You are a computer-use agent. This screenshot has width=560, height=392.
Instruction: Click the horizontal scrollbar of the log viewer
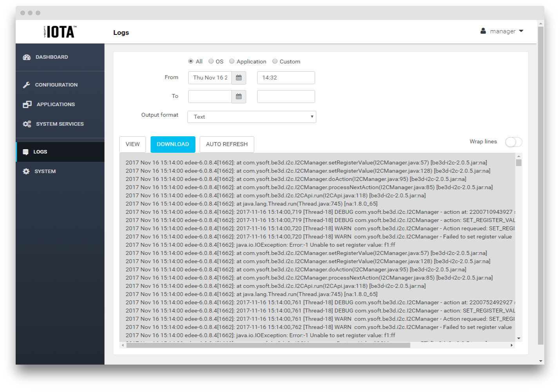268,345
